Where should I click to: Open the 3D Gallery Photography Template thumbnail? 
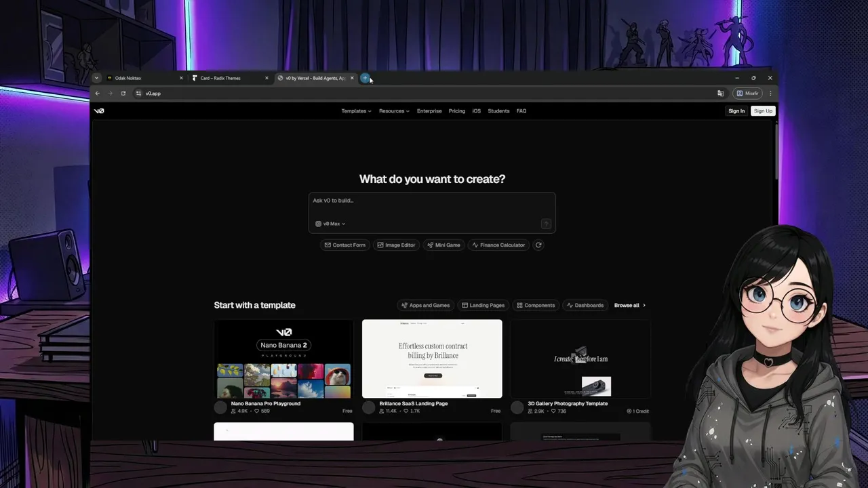(580, 359)
